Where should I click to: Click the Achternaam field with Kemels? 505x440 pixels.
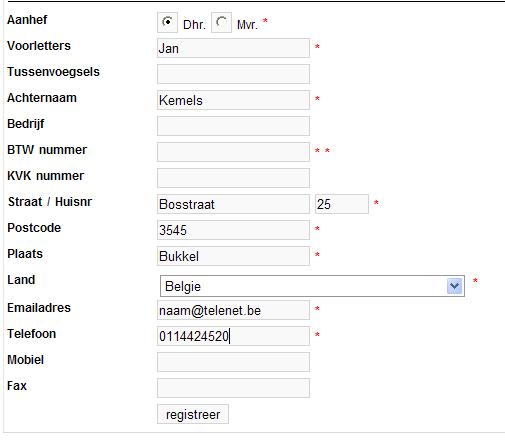click(233, 100)
